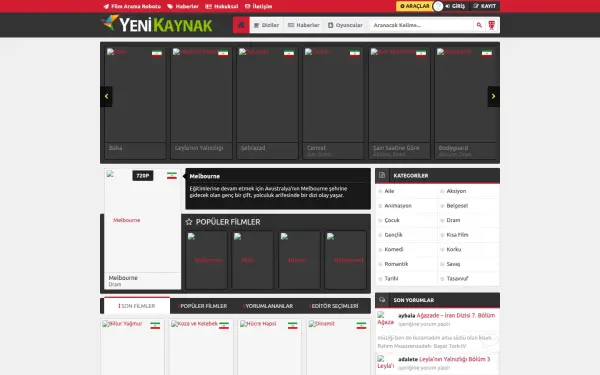Select the Kısa Film category
This screenshot has height=375, width=600.
(x=457, y=235)
